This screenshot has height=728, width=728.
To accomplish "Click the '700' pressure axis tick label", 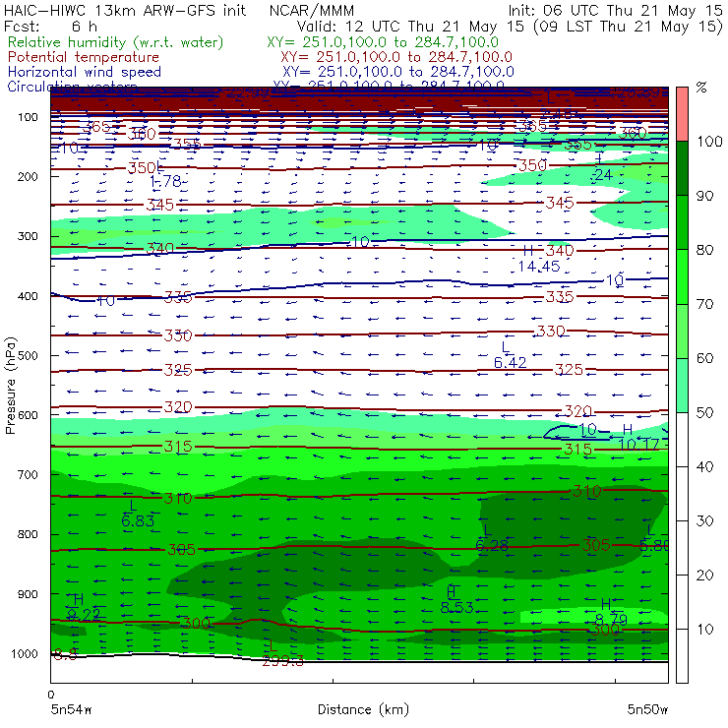I will click(28, 474).
